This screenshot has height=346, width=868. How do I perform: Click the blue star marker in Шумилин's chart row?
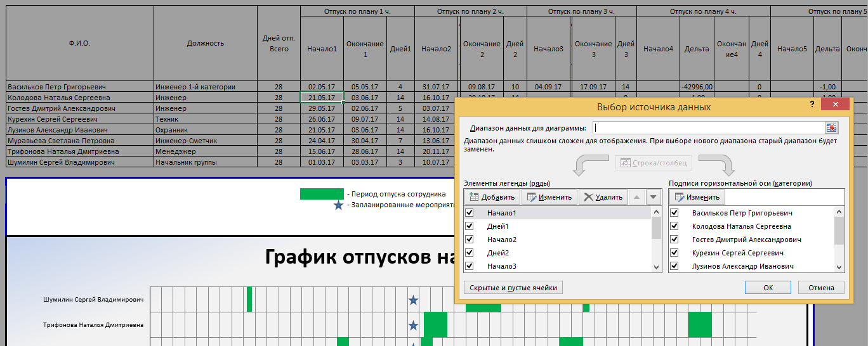coord(413,300)
